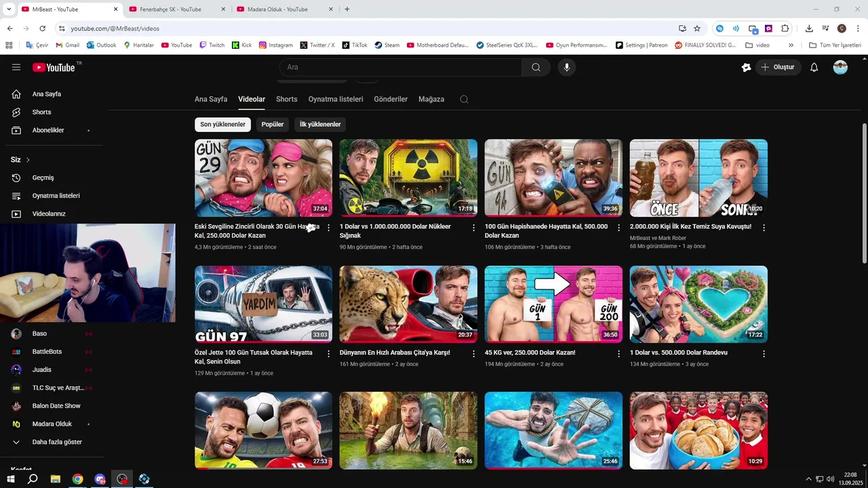Open Chrome from Windows taskbar
868x488 pixels.
[78, 479]
